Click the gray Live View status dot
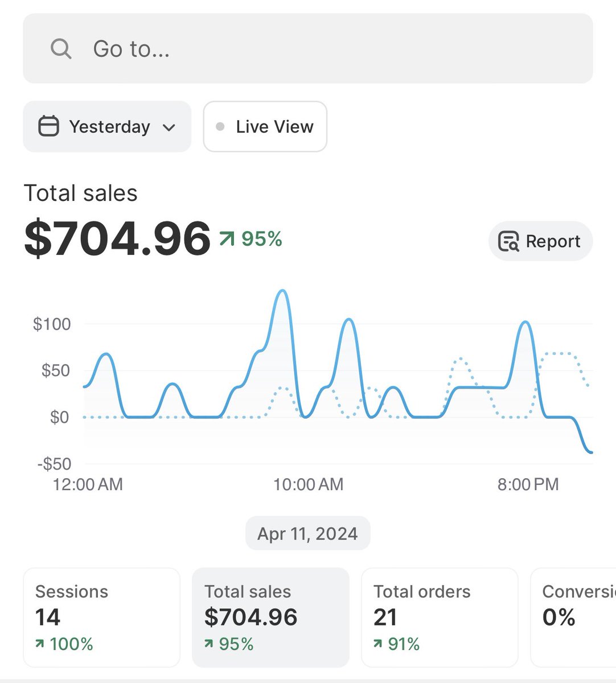Image resolution: width=616 pixels, height=683 pixels. point(220,126)
